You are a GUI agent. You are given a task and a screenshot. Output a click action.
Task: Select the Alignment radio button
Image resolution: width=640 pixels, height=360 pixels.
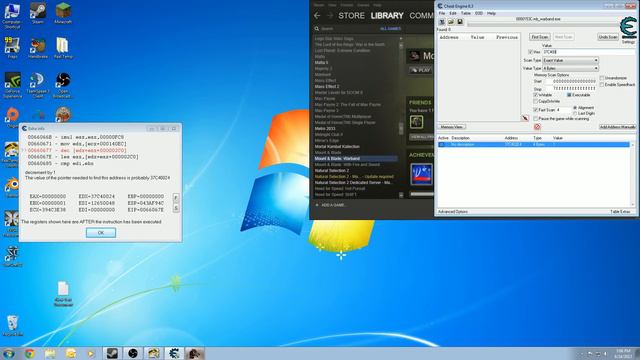[x=575, y=108]
